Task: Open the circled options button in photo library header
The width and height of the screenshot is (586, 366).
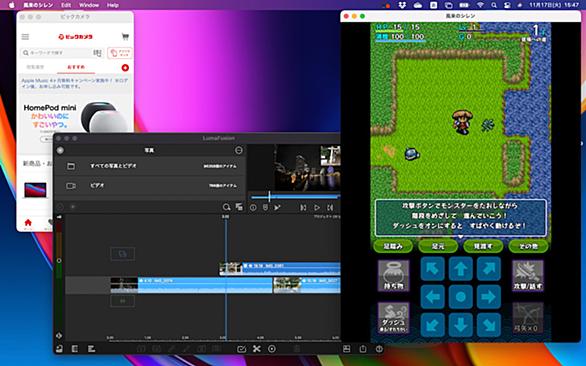Action: coord(238,150)
